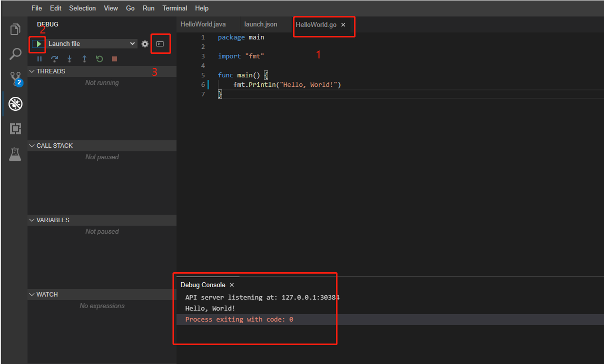This screenshot has width=604, height=364.
Task: Restart the debug session
Action: pyautogui.click(x=99, y=59)
